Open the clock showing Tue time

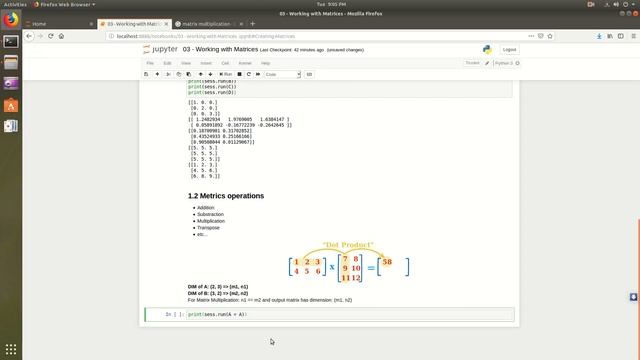pos(331,4)
